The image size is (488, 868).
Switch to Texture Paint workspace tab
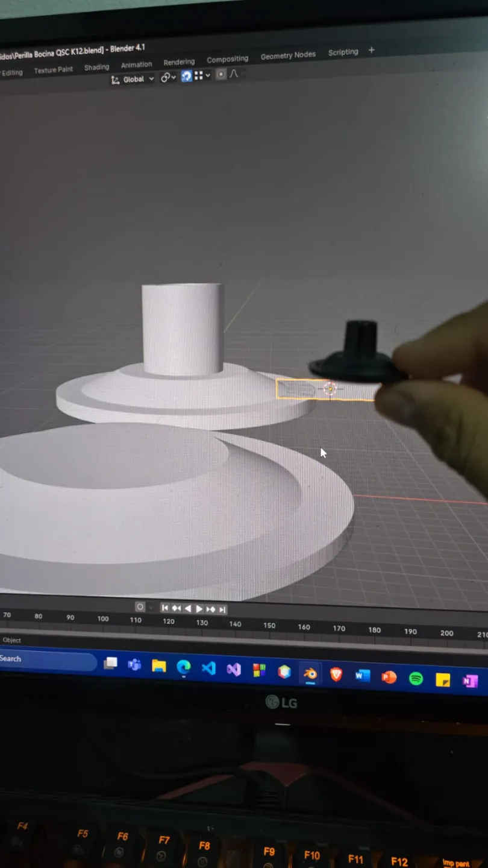coord(53,70)
